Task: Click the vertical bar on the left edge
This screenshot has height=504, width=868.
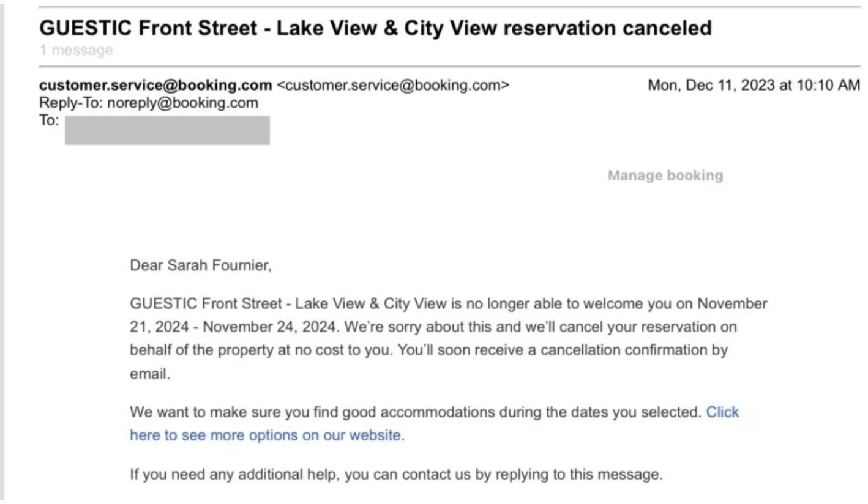Action: pos(3,245)
